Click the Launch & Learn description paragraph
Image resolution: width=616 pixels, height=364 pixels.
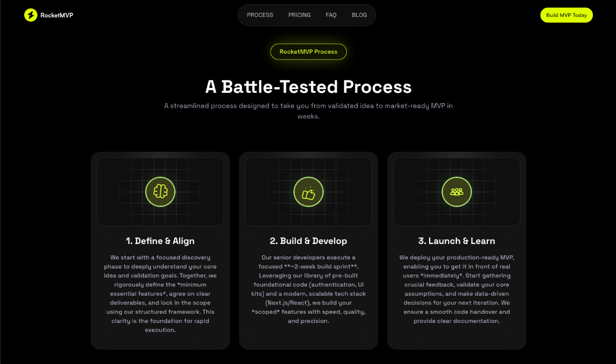457,289
